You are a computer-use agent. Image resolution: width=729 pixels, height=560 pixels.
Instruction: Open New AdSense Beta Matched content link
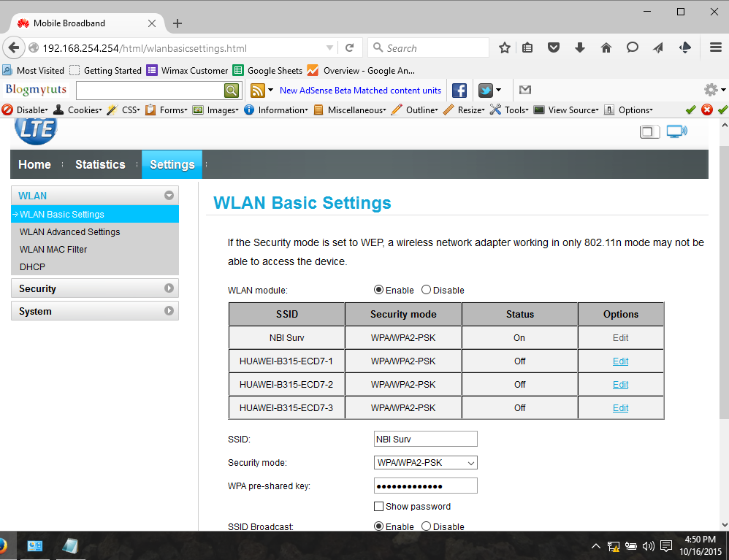(x=360, y=90)
